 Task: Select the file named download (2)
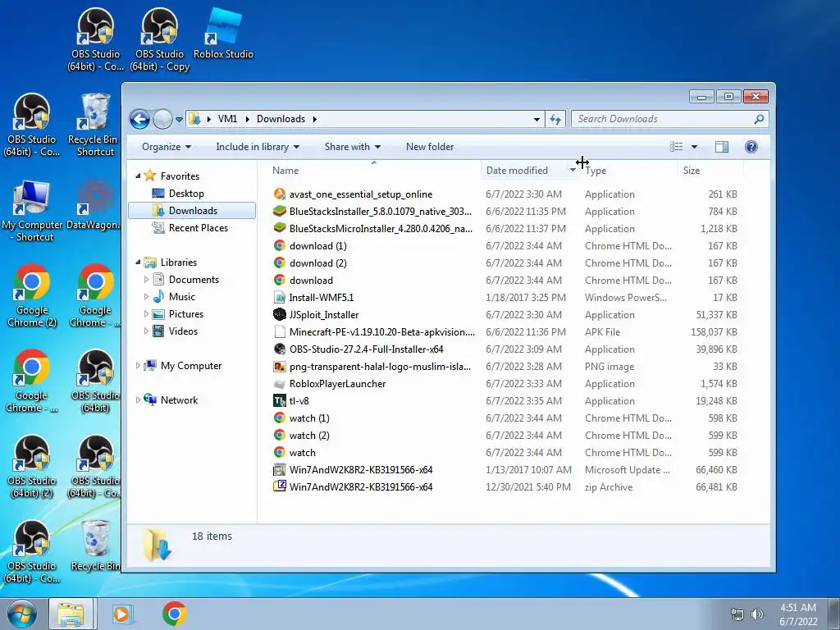click(x=318, y=263)
